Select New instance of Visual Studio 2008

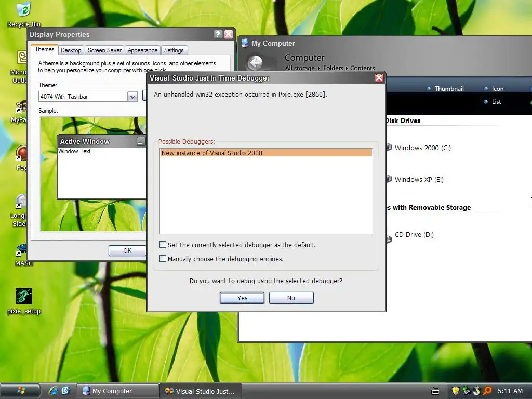click(x=266, y=153)
